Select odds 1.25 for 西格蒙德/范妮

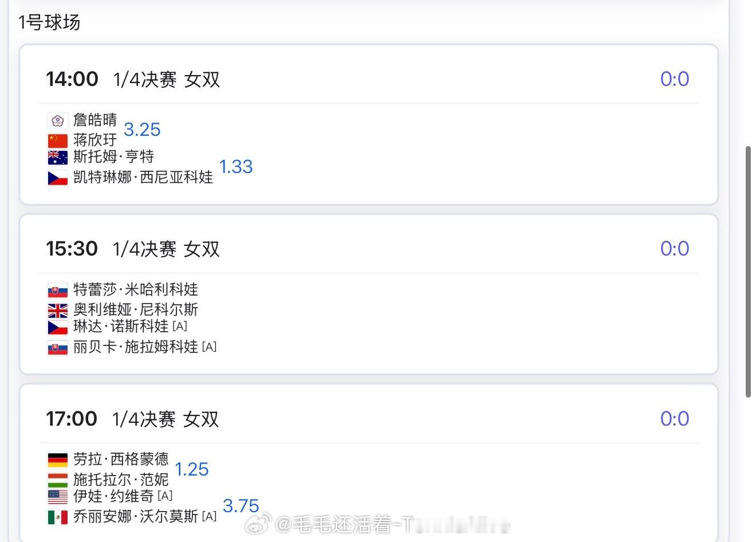191,469
